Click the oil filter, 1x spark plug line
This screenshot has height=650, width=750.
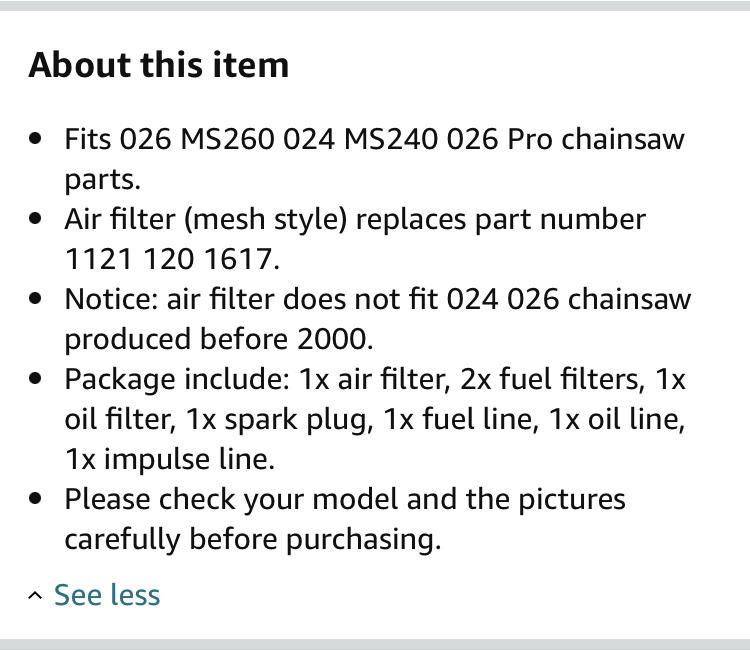point(375,420)
